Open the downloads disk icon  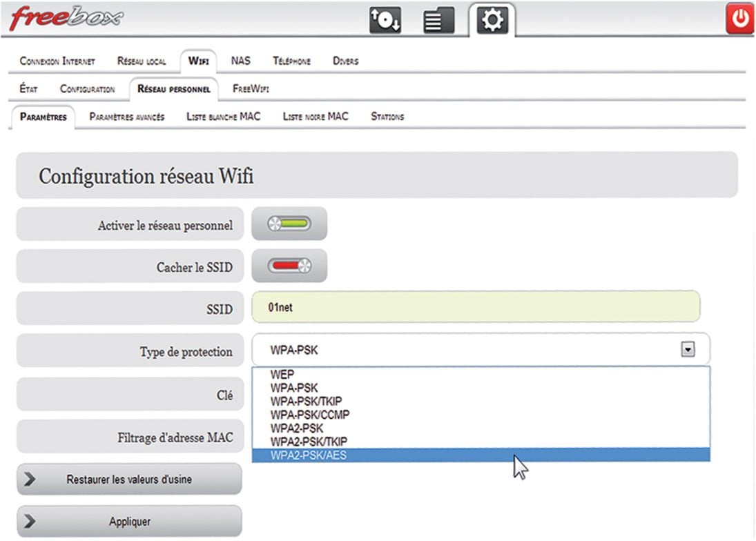coord(385,20)
